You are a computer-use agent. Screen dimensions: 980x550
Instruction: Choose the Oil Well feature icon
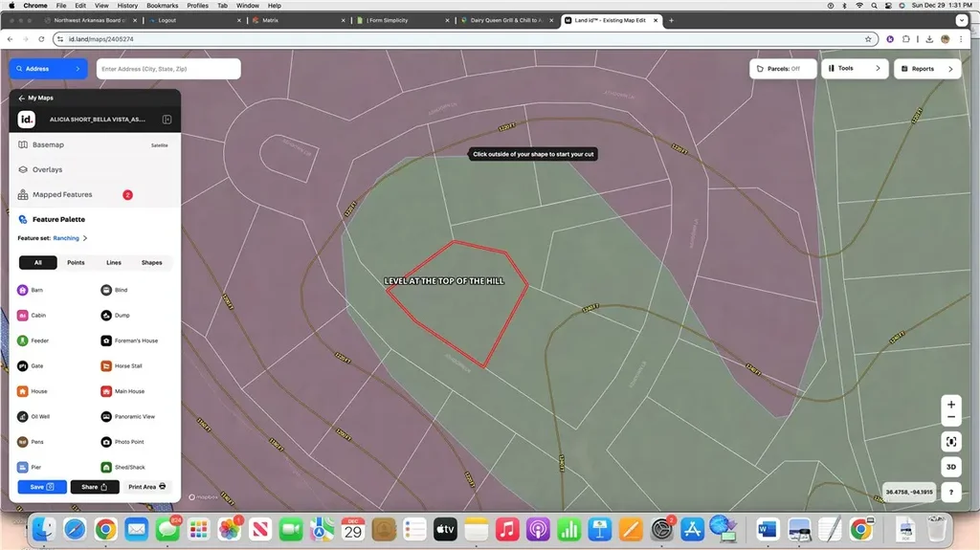coord(23,417)
